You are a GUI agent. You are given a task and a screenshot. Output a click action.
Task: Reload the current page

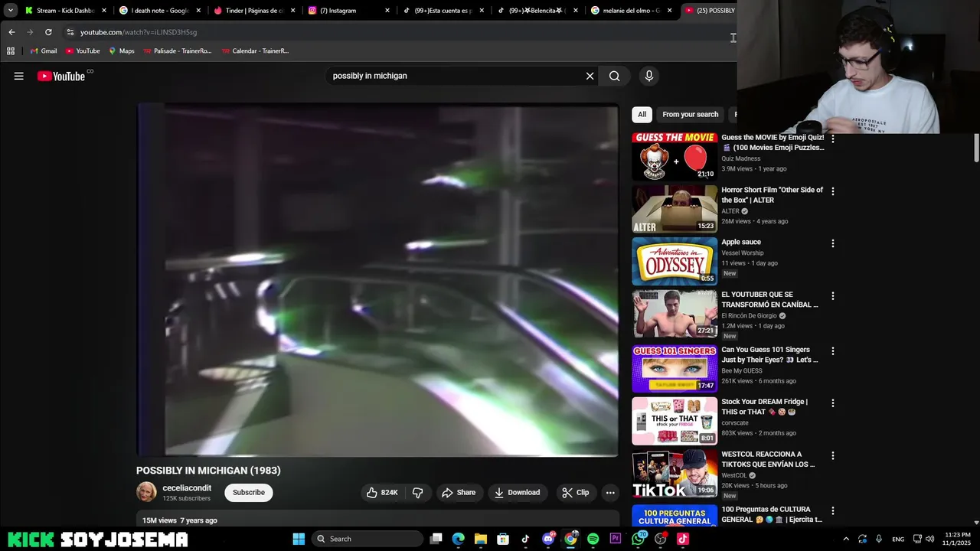[48, 32]
